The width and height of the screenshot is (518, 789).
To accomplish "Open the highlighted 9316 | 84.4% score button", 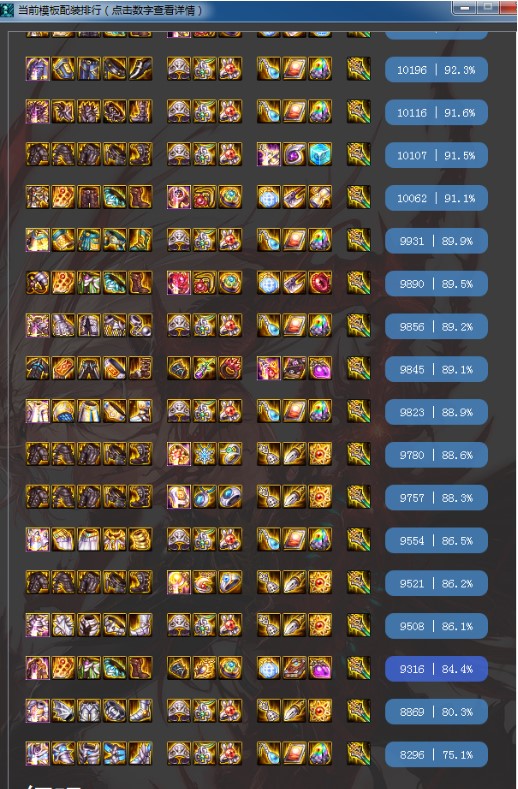I will pos(436,669).
